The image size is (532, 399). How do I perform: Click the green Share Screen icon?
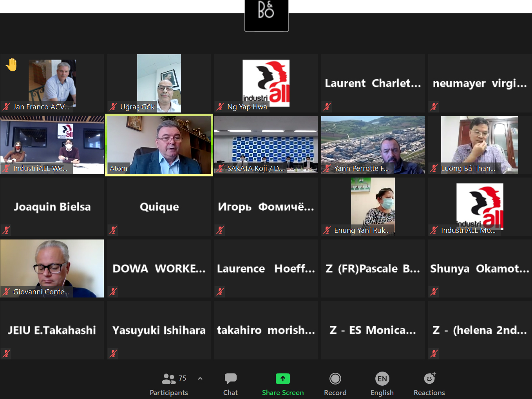point(282,379)
